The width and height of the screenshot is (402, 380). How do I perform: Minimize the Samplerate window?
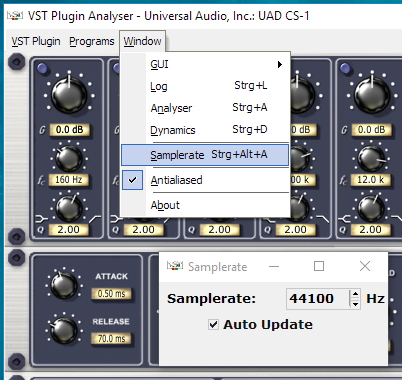pos(274,266)
